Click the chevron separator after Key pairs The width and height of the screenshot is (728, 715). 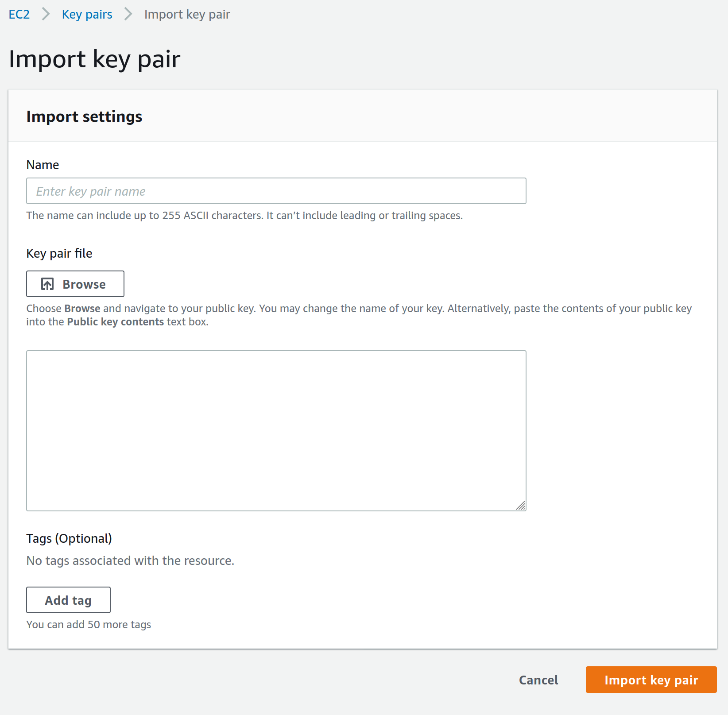click(x=128, y=14)
